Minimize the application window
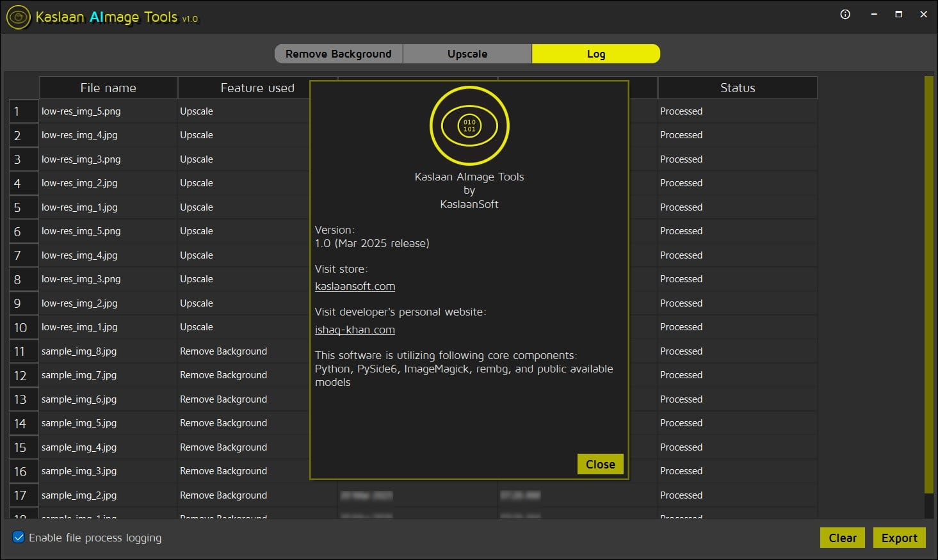The height and width of the screenshot is (560, 938). coord(874,14)
